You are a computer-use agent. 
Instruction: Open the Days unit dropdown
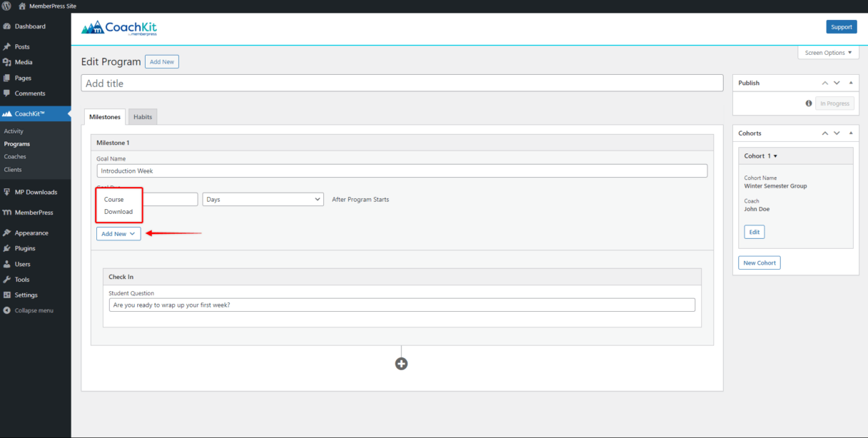click(263, 200)
